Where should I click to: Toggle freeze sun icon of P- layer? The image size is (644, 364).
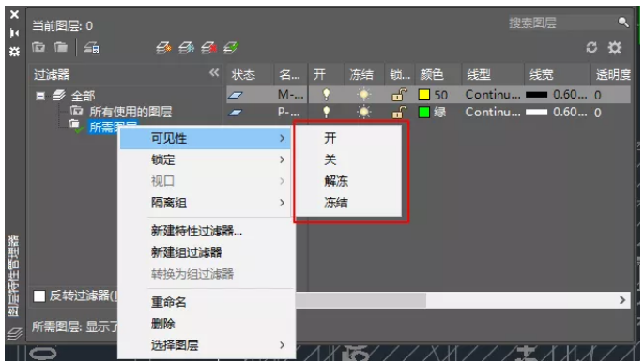tap(363, 112)
